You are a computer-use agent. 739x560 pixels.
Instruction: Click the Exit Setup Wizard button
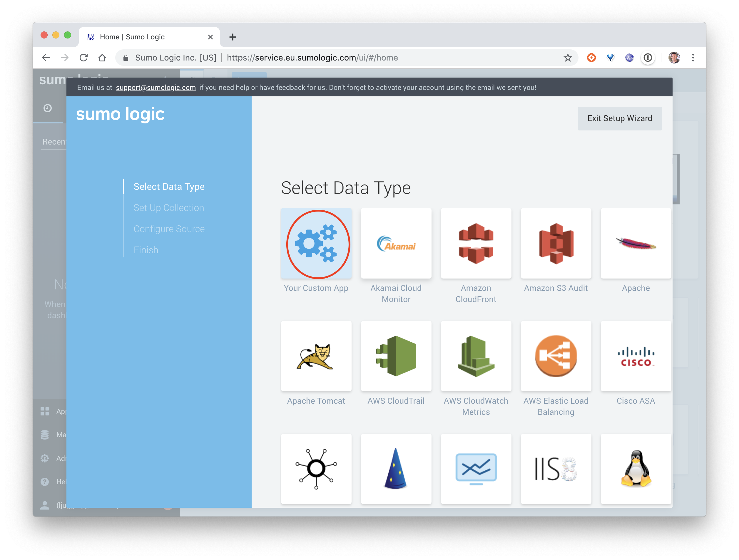point(619,118)
